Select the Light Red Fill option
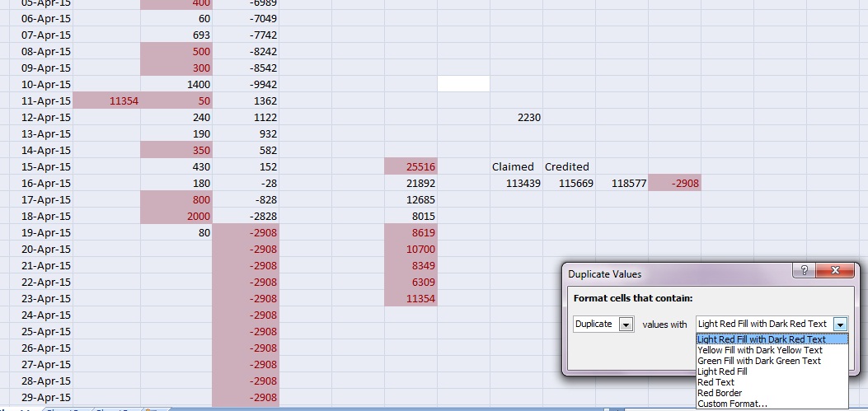868x411 pixels. pos(722,371)
